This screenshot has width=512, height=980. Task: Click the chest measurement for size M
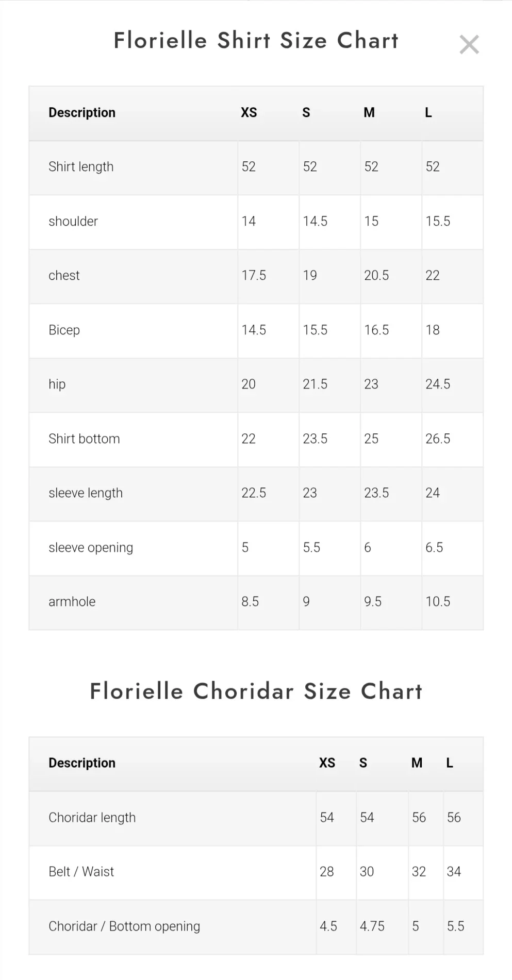[x=376, y=276]
